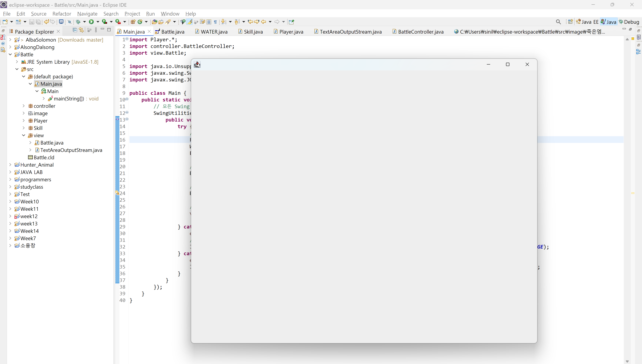Click the New Java Class icon
Viewport: 642px width, 364px height.
(x=140, y=22)
